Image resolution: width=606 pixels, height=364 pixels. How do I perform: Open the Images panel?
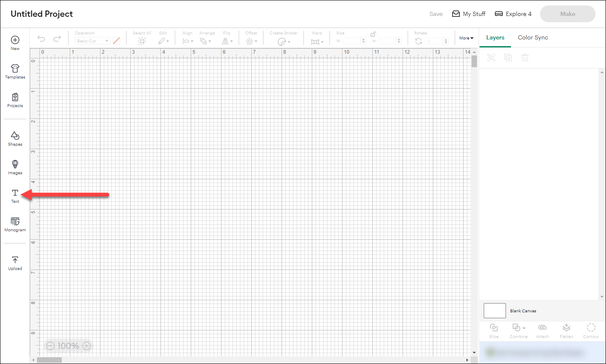point(15,167)
